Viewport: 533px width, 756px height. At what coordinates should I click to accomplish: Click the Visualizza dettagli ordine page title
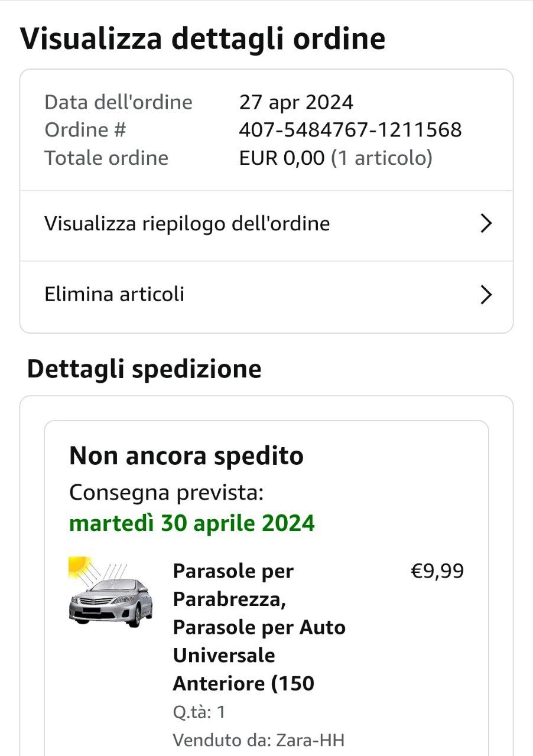point(203,39)
